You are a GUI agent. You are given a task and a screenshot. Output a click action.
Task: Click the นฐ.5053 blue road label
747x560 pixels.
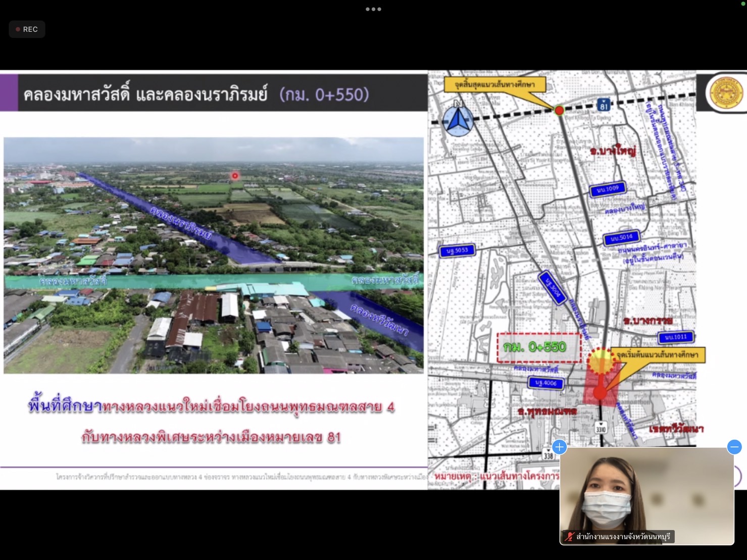[x=457, y=250]
